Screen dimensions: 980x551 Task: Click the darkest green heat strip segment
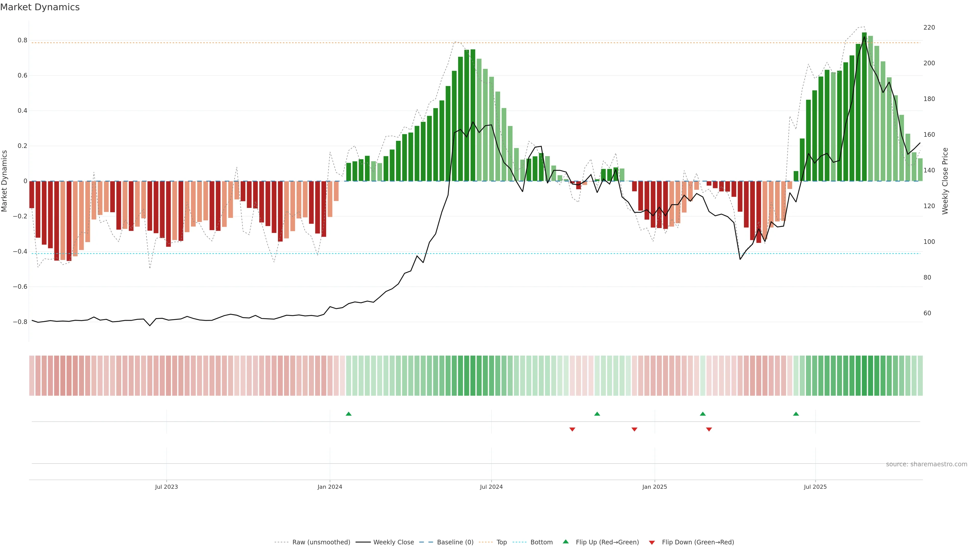click(x=864, y=375)
